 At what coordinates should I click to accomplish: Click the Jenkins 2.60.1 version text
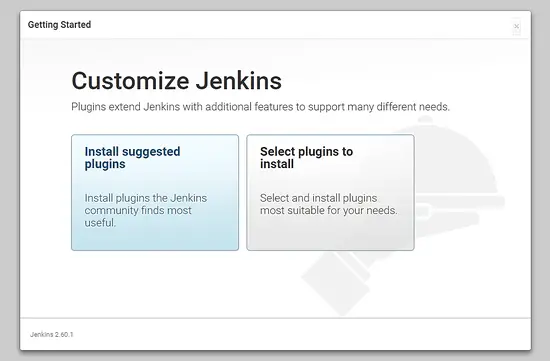click(x=52, y=334)
